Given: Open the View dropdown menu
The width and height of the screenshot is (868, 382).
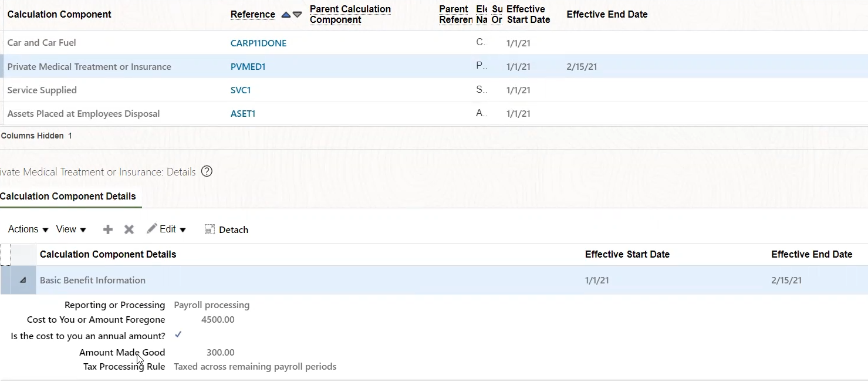Looking at the screenshot, I should click(x=71, y=229).
